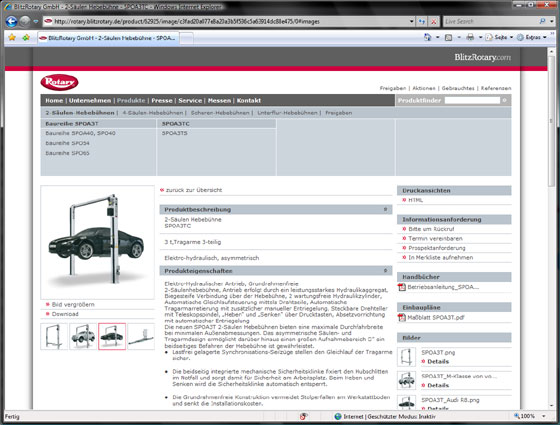The height and width of the screenshot is (425, 560).
Task: Open a new blank tab
Action: pyautogui.click(x=186, y=38)
